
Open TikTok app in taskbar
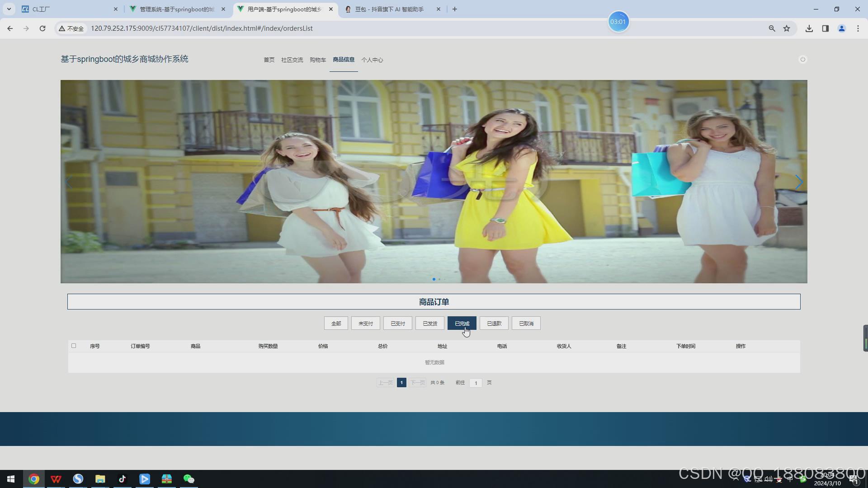(122, 479)
